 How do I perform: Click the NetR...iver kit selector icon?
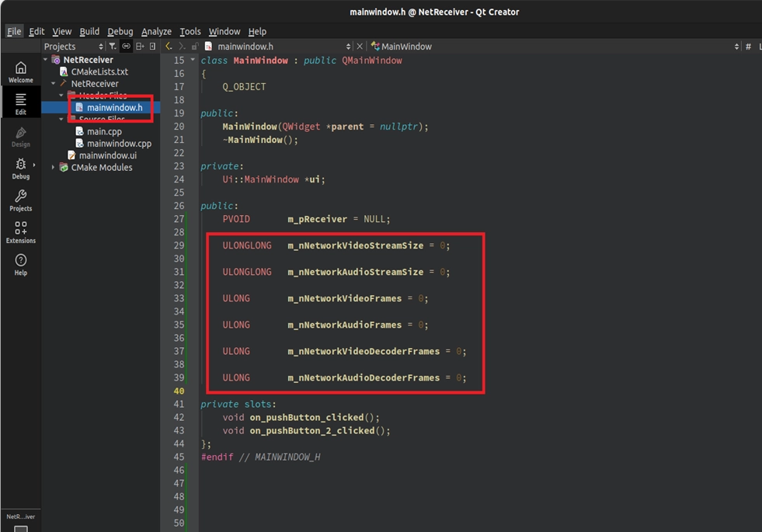click(20, 522)
